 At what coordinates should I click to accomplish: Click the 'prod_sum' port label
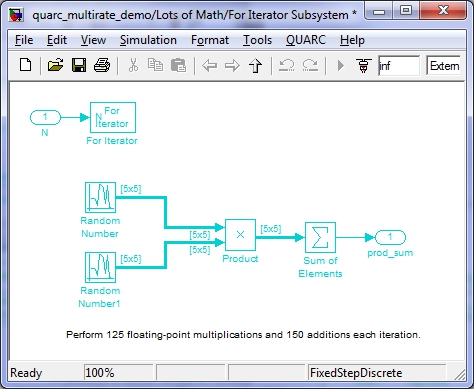pyautogui.click(x=390, y=253)
